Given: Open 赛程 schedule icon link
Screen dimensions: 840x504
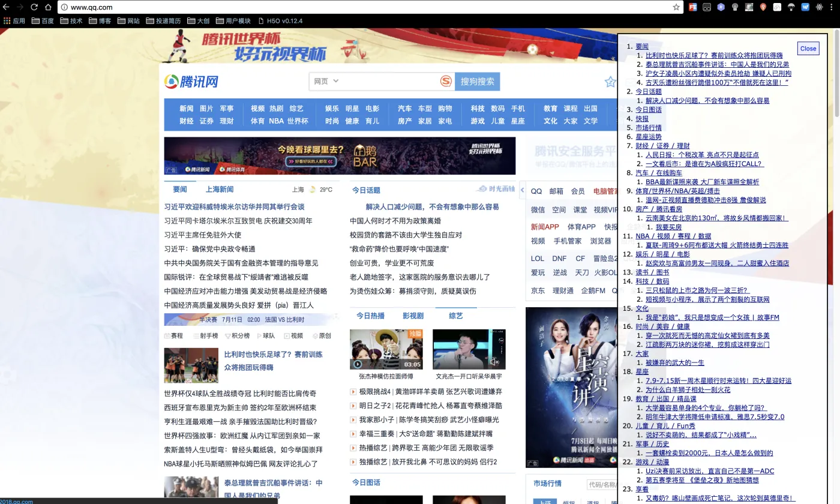Looking at the screenshot, I should click(173, 336).
